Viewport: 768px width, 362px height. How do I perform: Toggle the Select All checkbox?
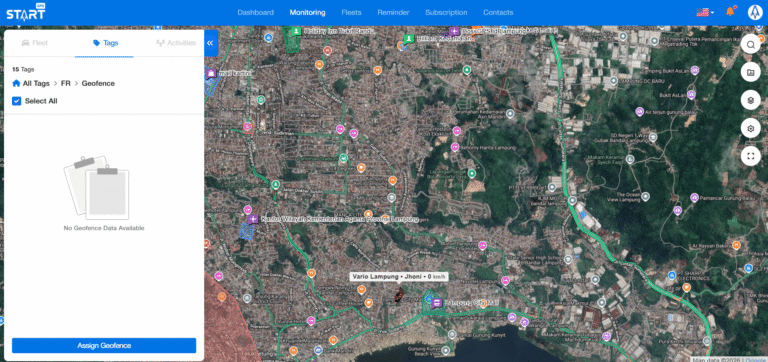point(17,101)
